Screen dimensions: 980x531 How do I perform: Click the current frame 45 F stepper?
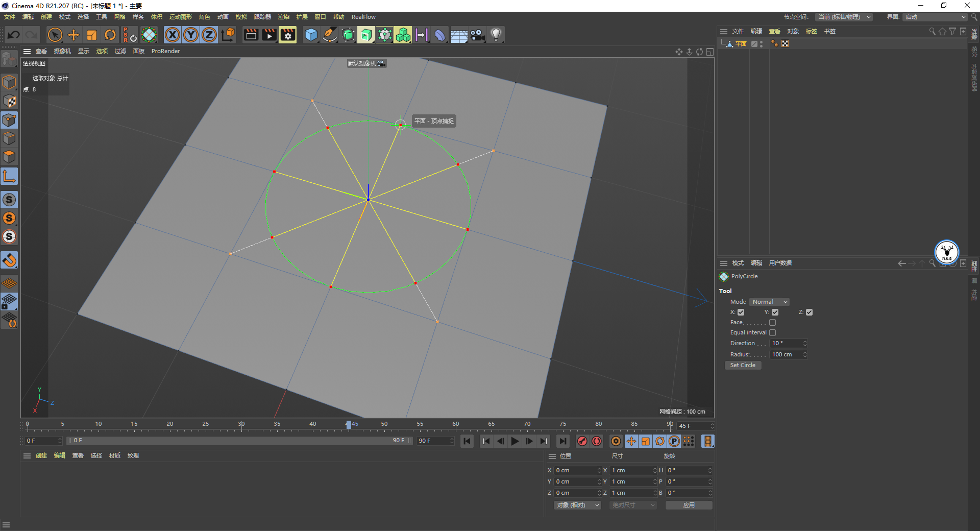point(712,426)
